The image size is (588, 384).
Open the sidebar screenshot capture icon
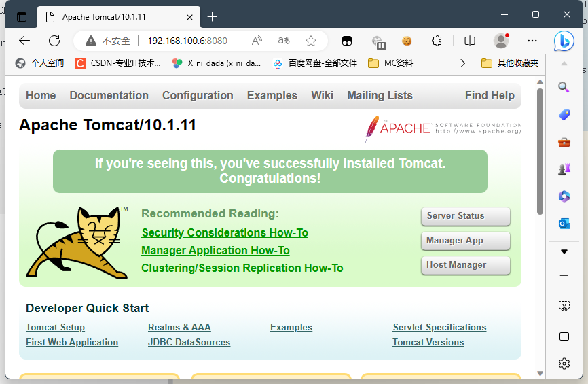click(x=564, y=306)
